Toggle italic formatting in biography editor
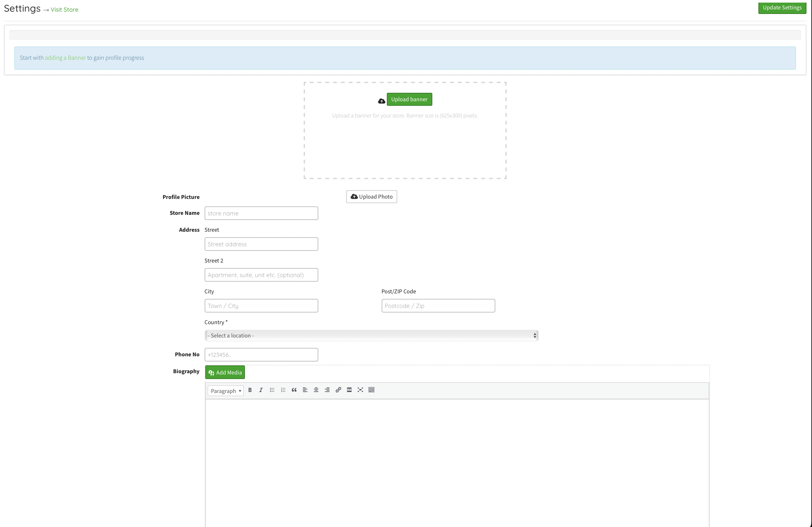 pos(261,390)
